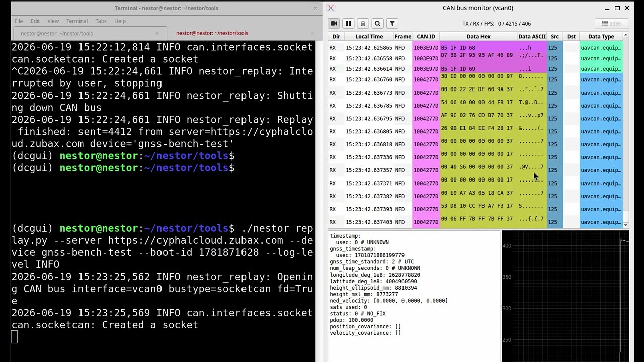Click the 3336 row count button

(x=612, y=23)
